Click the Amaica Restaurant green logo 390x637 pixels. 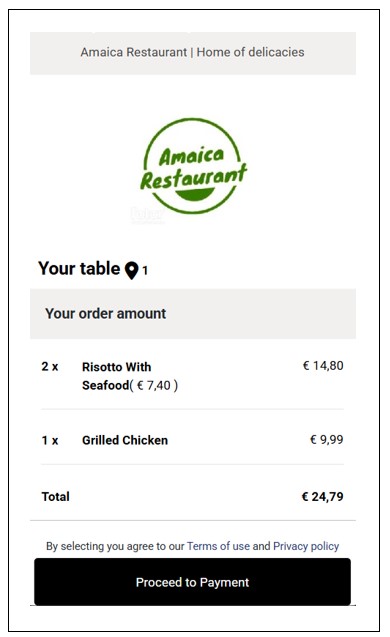pyautogui.click(x=193, y=166)
